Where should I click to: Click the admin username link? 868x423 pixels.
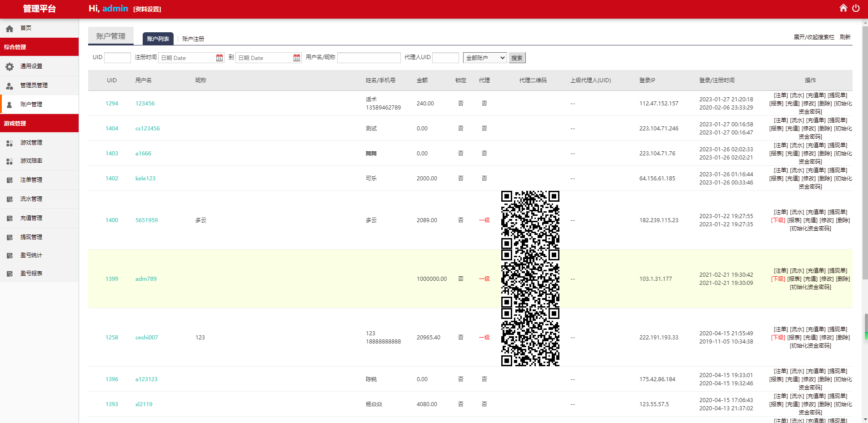pyautogui.click(x=115, y=8)
